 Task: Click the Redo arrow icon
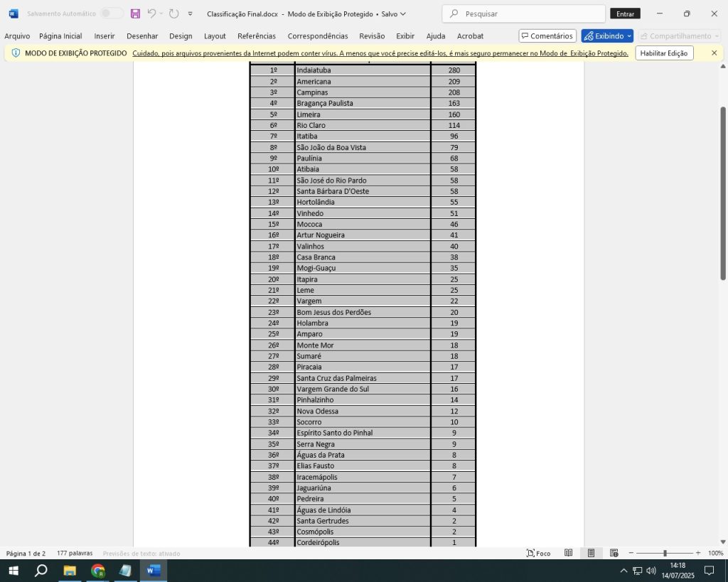(x=173, y=14)
